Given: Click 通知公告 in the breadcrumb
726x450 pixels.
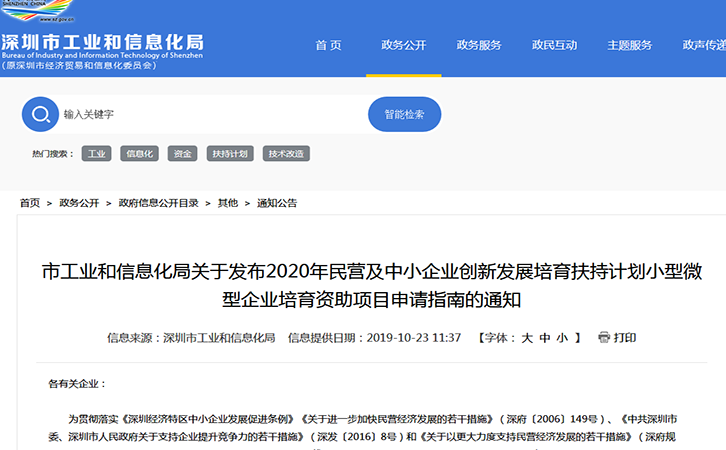Looking at the screenshot, I should pyautogui.click(x=277, y=203).
